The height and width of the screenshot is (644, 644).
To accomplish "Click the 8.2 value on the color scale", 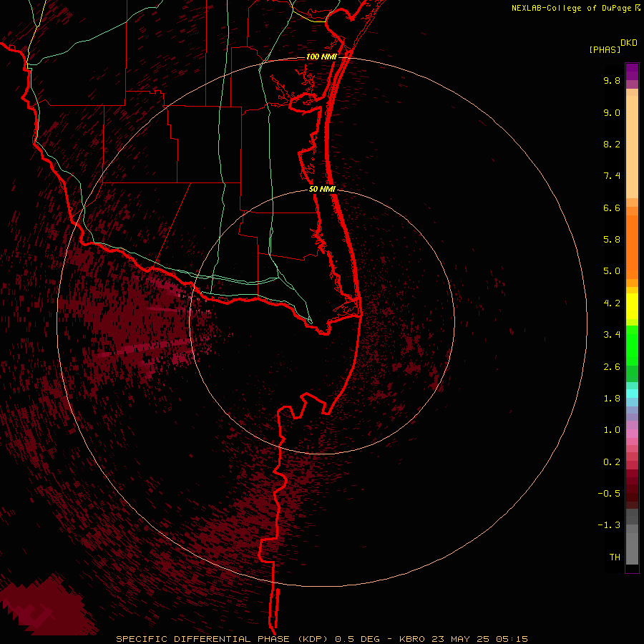I will pyautogui.click(x=612, y=144).
